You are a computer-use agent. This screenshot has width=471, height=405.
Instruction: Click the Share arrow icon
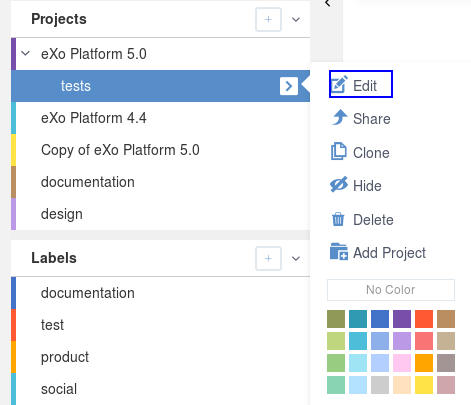click(x=339, y=117)
